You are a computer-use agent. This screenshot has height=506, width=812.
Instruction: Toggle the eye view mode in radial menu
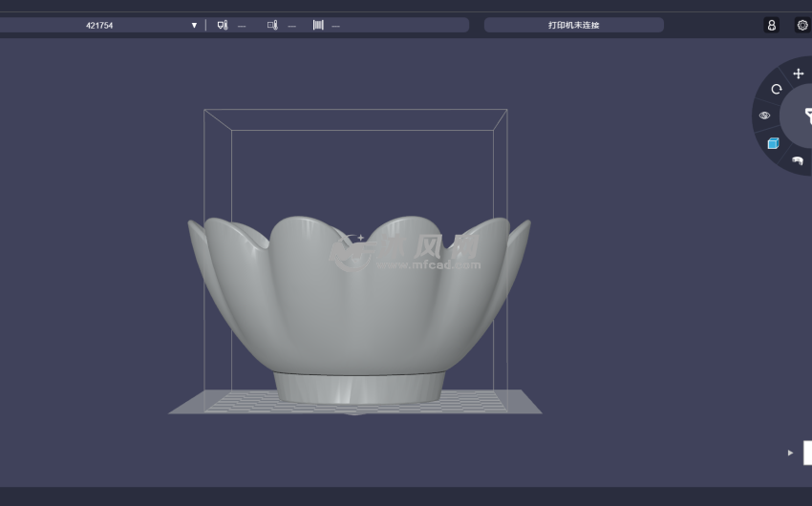[764, 116]
